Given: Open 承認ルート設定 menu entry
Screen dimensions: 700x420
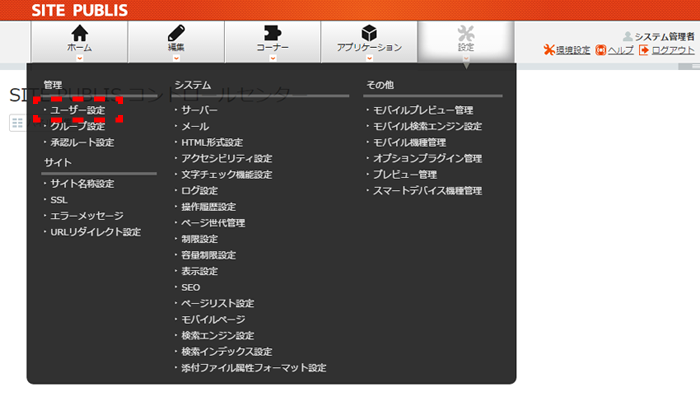Looking at the screenshot, I should 82,142.
